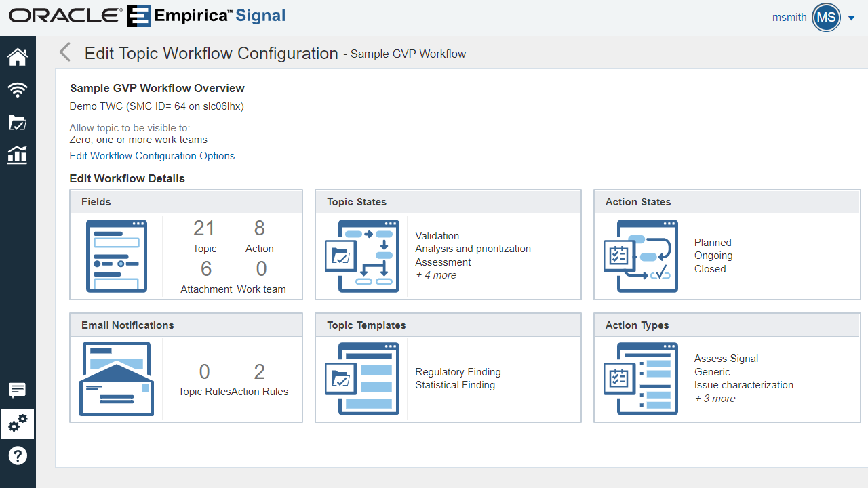868x488 pixels.
Task: Select Analysis and prioritization topic state
Action: 473,249
